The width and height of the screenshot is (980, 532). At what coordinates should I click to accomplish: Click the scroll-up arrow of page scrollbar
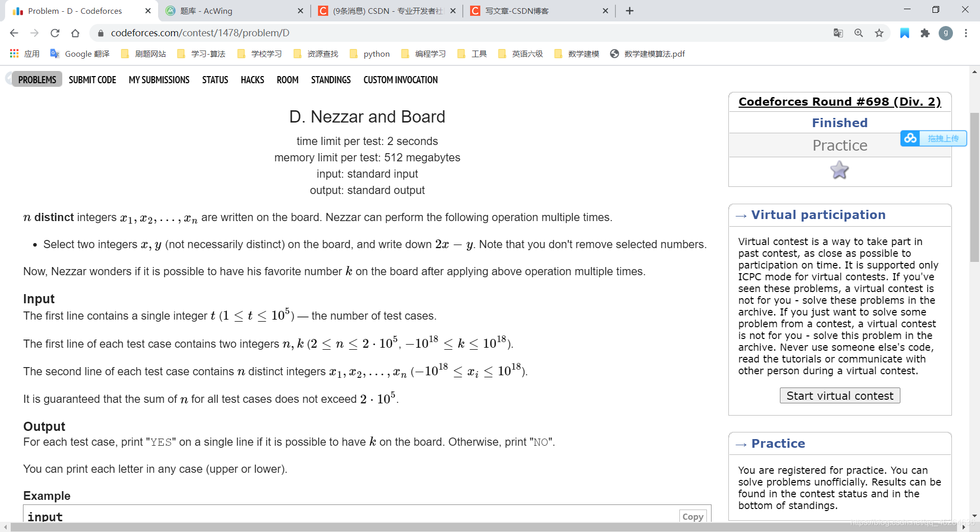pos(975,72)
